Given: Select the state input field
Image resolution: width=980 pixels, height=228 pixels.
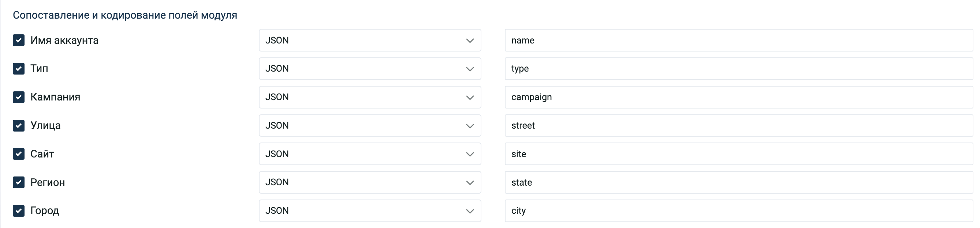Looking at the screenshot, I should (739, 182).
